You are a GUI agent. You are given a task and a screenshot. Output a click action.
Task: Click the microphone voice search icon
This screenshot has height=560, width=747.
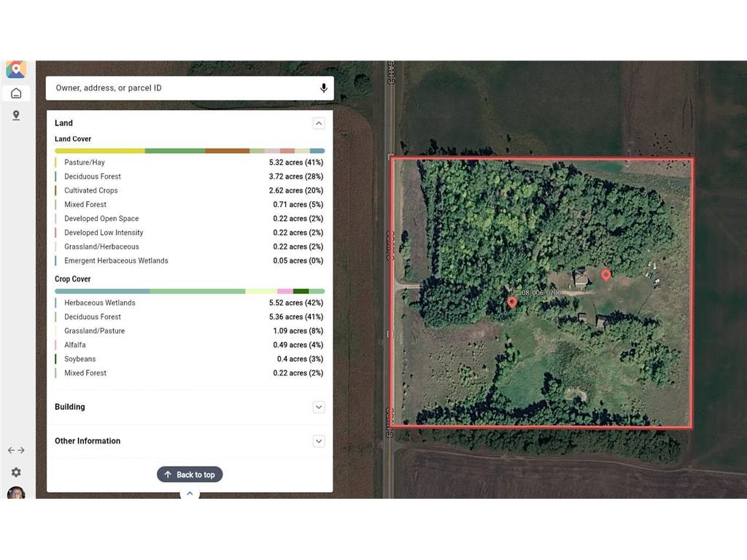323,88
